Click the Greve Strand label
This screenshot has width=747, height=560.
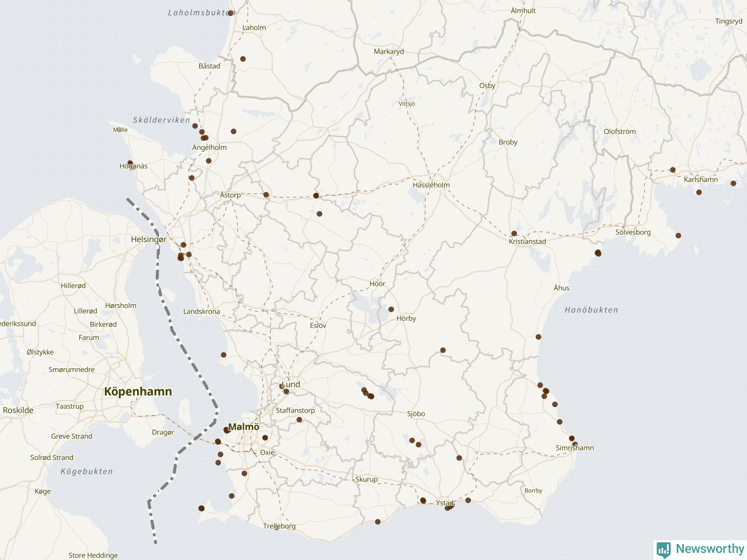click(71, 436)
